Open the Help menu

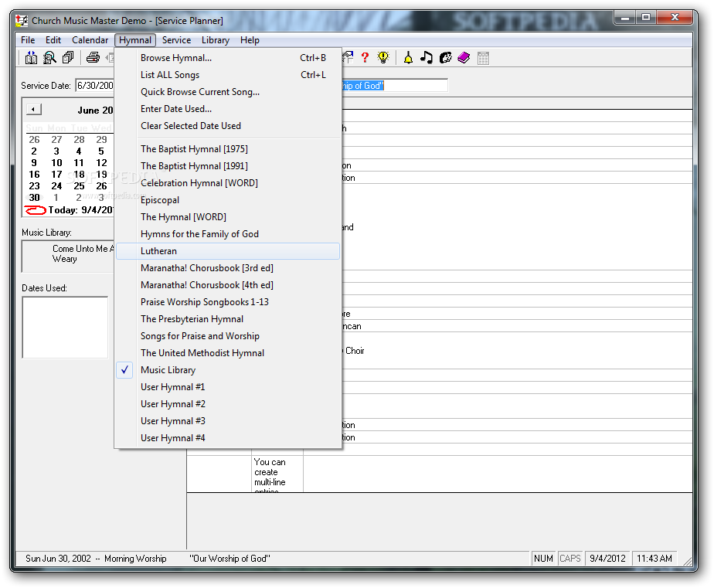click(x=250, y=40)
